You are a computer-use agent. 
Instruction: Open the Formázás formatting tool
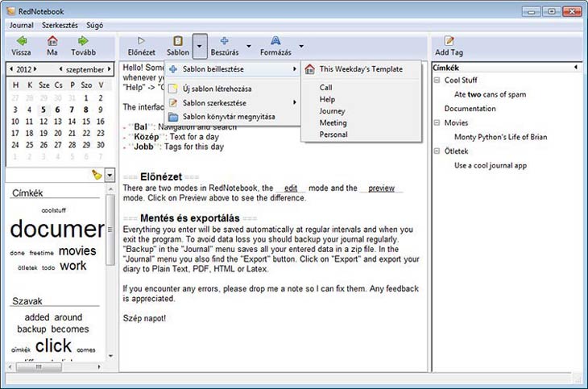coord(275,41)
